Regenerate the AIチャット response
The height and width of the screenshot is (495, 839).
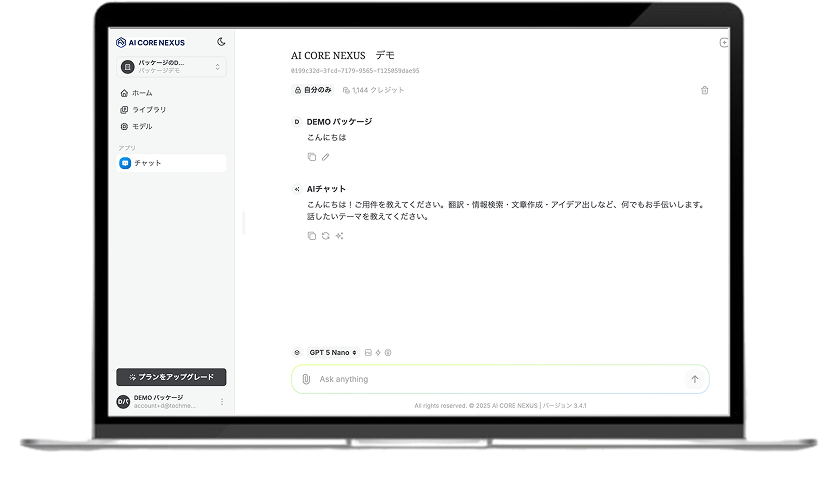pyautogui.click(x=325, y=236)
